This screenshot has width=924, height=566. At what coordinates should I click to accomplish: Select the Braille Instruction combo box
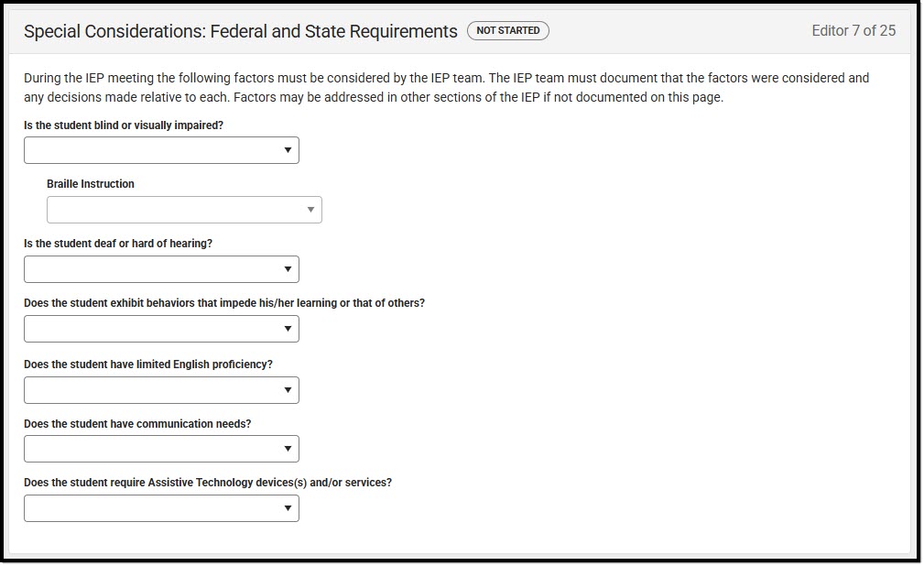point(184,210)
